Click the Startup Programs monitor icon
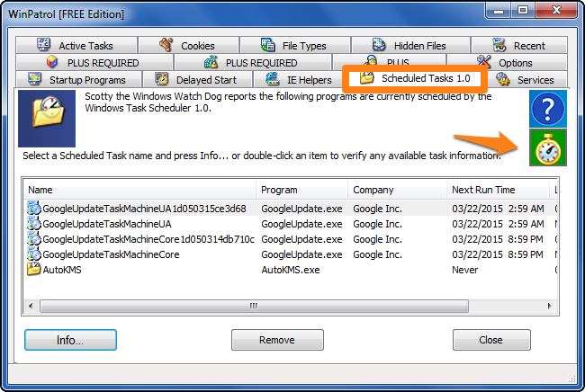Screen dimensions: 585x392 35,79
